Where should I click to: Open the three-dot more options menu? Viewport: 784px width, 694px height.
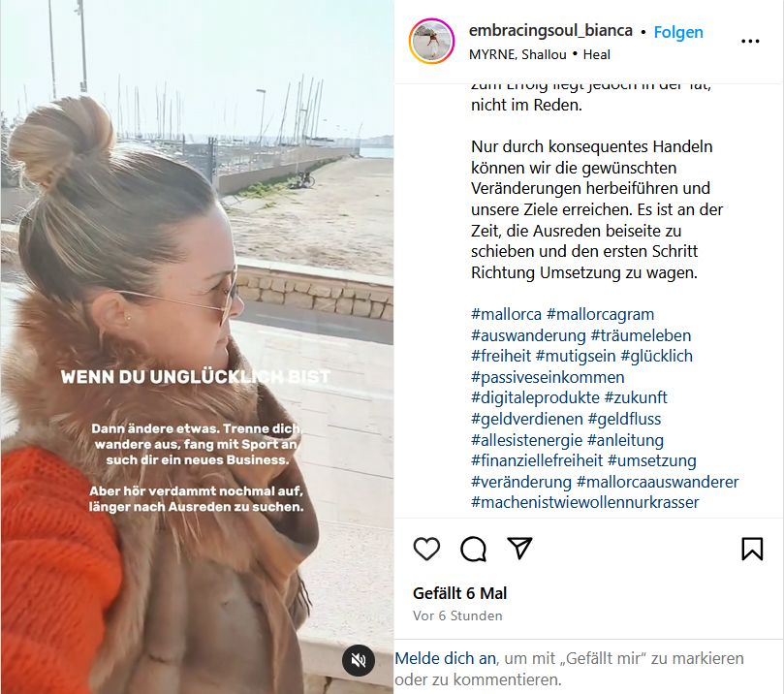point(750,41)
